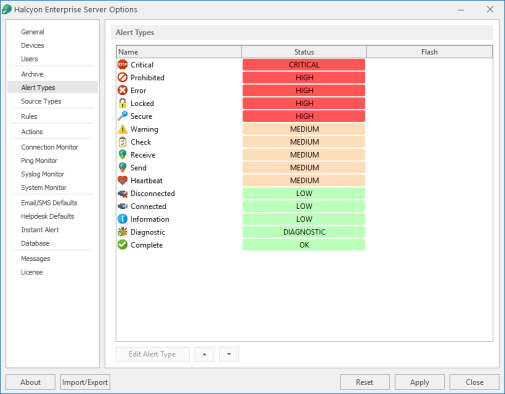Open the Messages section
This screenshot has height=394, width=505.
click(36, 259)
